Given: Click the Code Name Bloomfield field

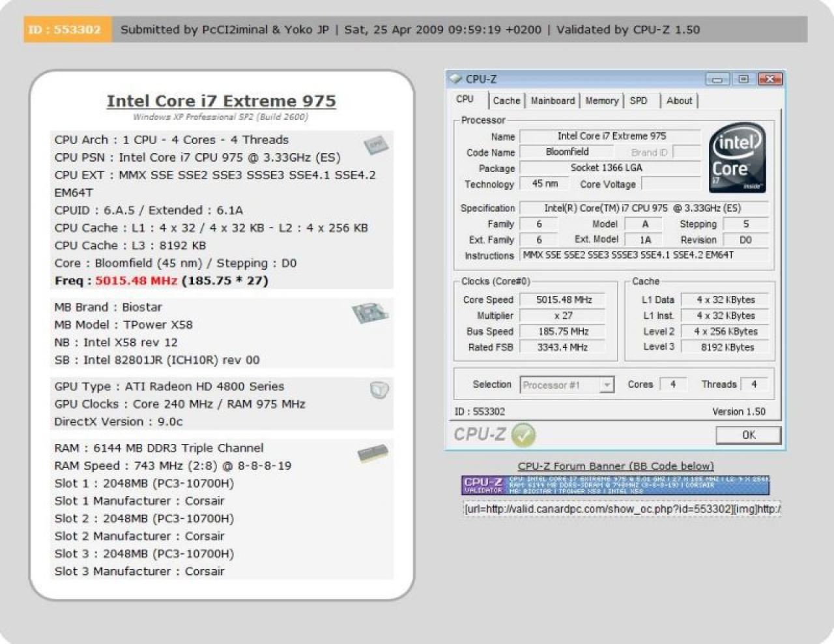Looking at the screenshot, I should pos(567,152).
